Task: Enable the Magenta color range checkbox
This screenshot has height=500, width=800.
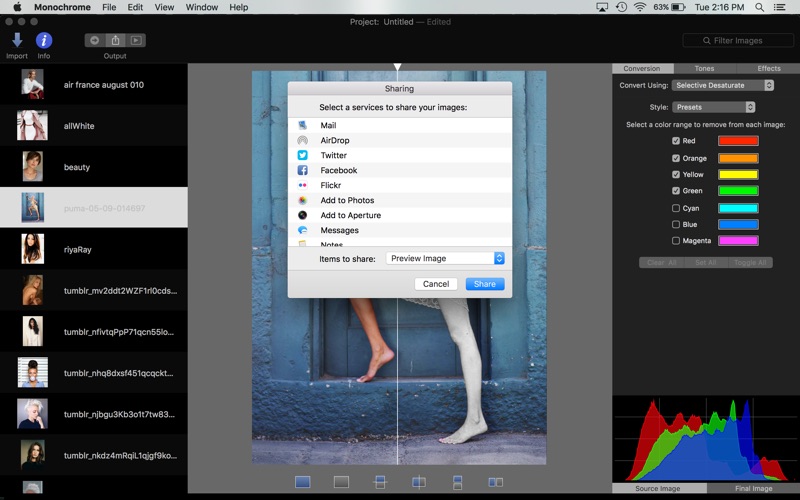Action: pos(676,241)
